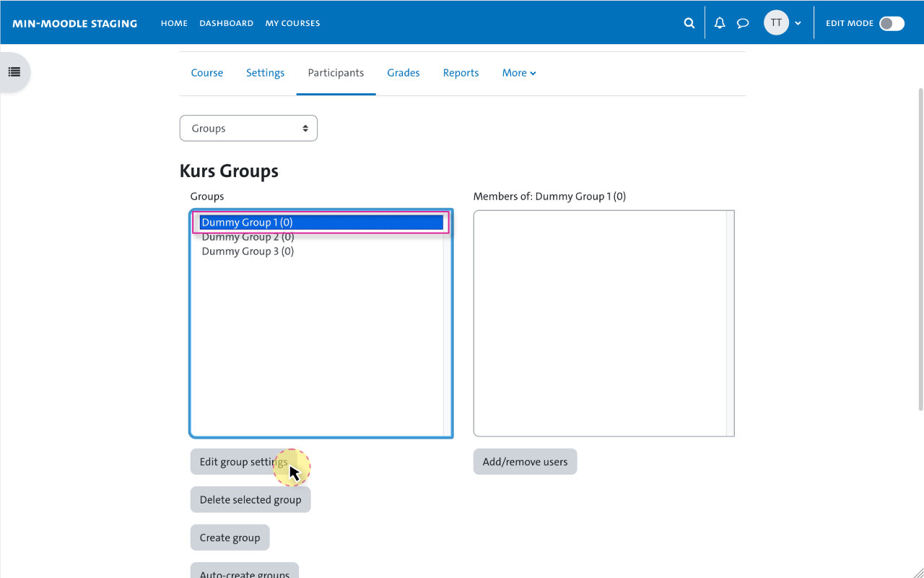This screenshot has width=924, height=578.
Task: Select Dummy Group 1 (0)
Action: pyautogui.click(x=321, y=223)
